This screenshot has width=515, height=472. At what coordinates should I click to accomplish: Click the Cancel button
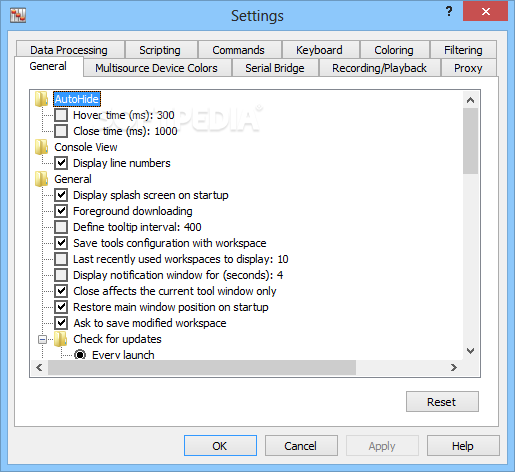(x=301, y=446)
